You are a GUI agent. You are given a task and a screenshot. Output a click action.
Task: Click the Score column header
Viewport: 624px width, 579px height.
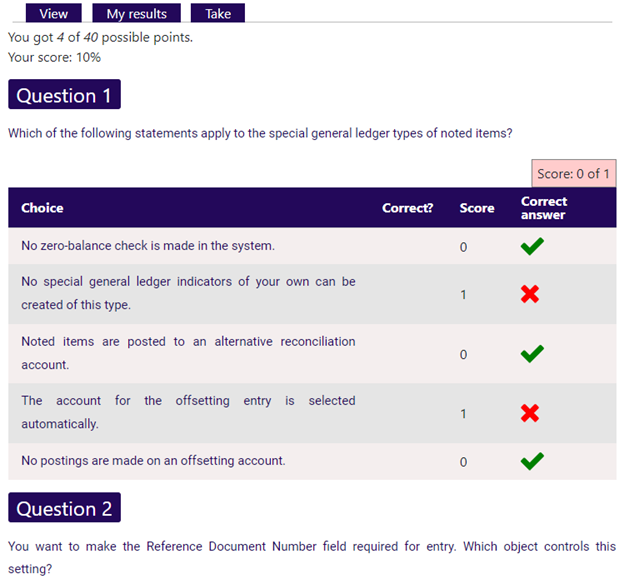(477, 208)
